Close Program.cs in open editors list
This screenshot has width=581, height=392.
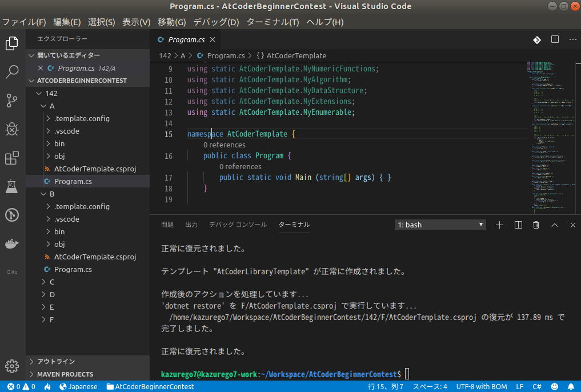(41, 68)
